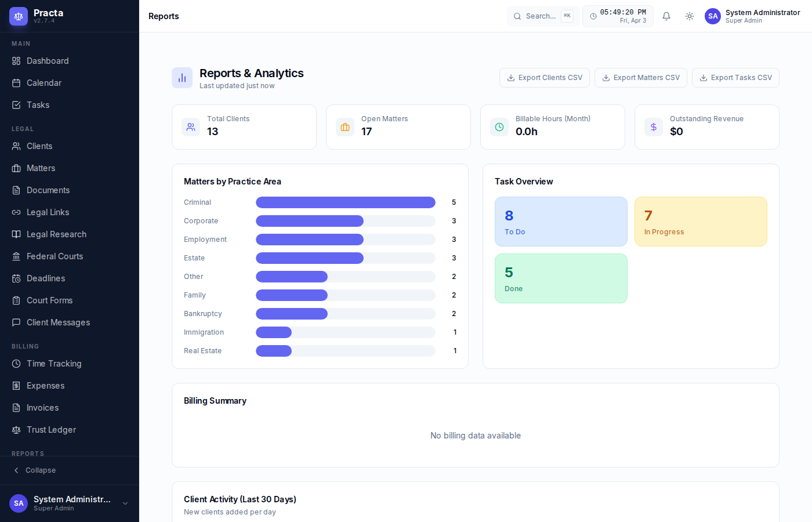Toggle the light/dark theme sun icon
This screenshot has width=812, height=522.
pos(690,16)
